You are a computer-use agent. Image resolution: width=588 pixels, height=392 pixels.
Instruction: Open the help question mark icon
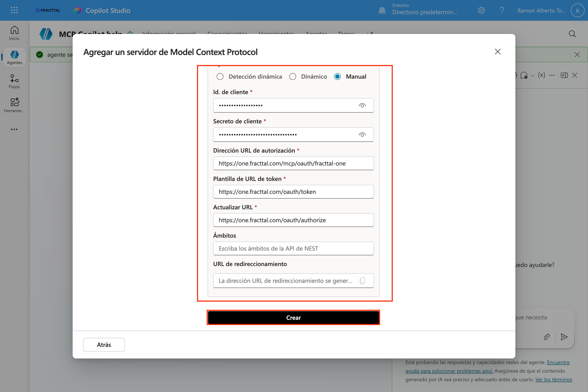(x=502, y=10)
